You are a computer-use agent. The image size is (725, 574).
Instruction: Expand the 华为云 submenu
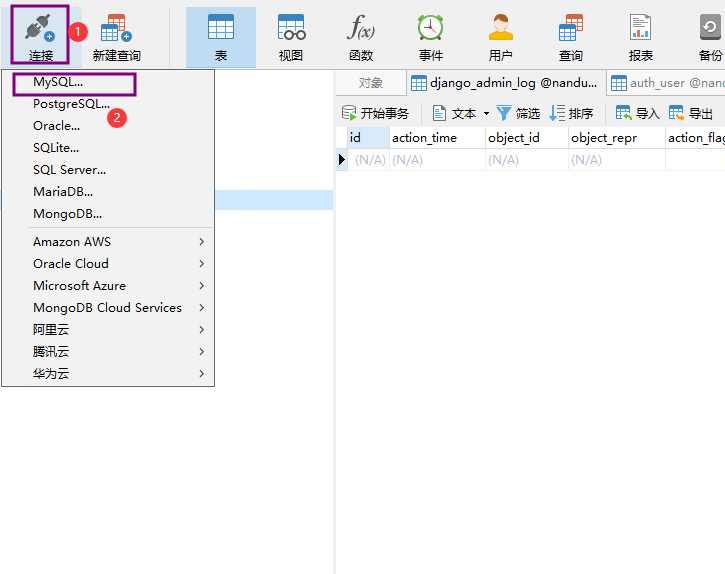(108, 374)
